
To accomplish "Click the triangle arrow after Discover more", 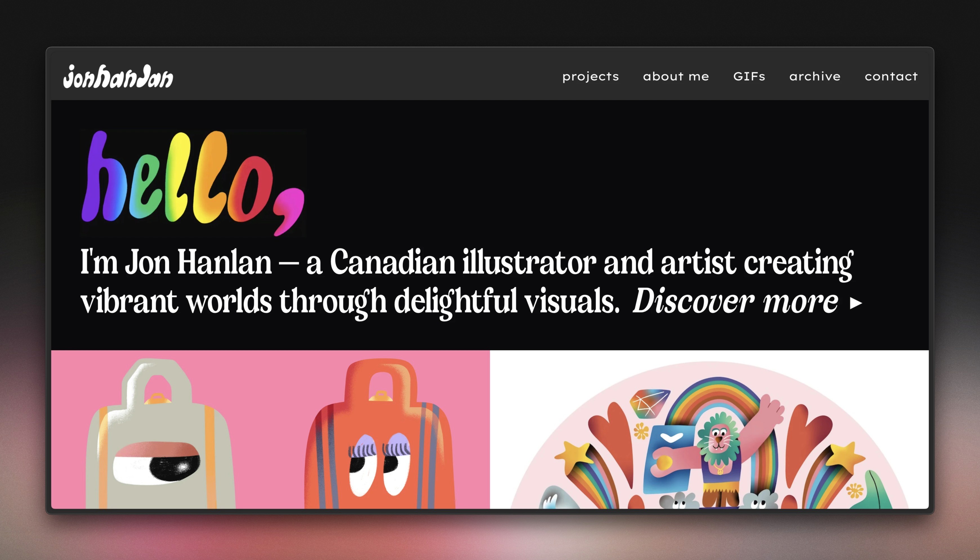I will (856, 303).
